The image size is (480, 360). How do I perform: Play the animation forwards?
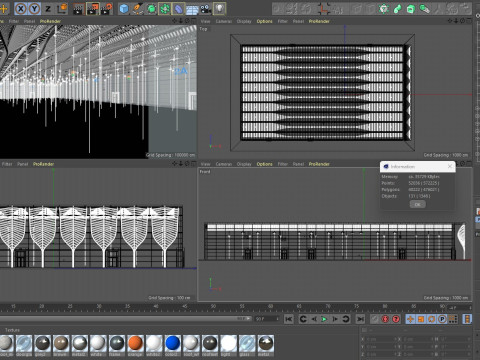(x=324, y=319)
